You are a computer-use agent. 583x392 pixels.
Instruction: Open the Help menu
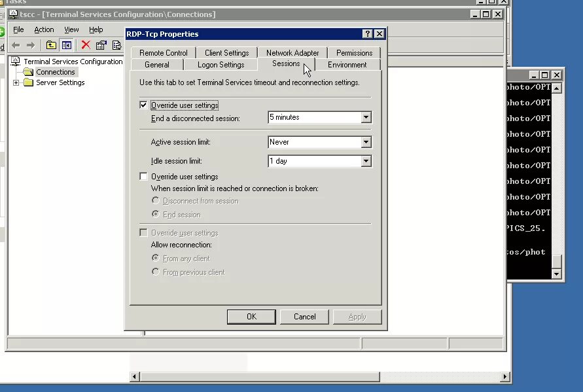click(x=96, y=29)
